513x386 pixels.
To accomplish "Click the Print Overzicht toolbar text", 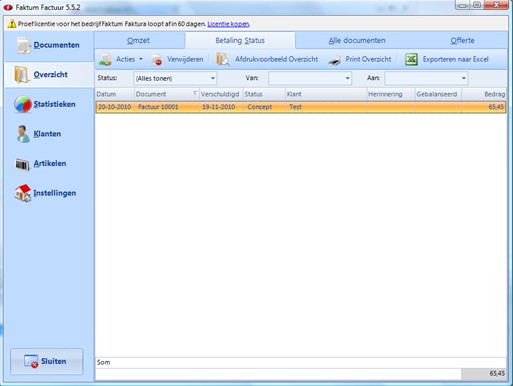I will (368, 59).
